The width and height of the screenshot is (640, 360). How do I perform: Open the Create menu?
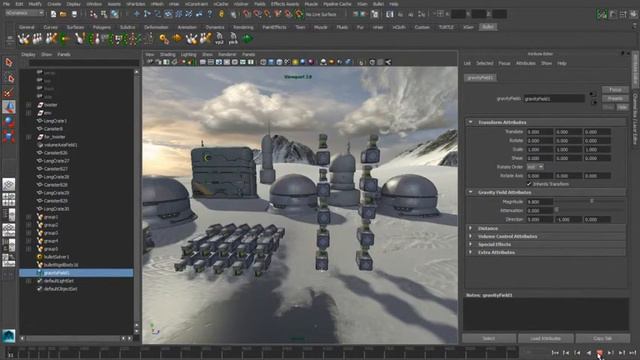click(x=54, y=4)
